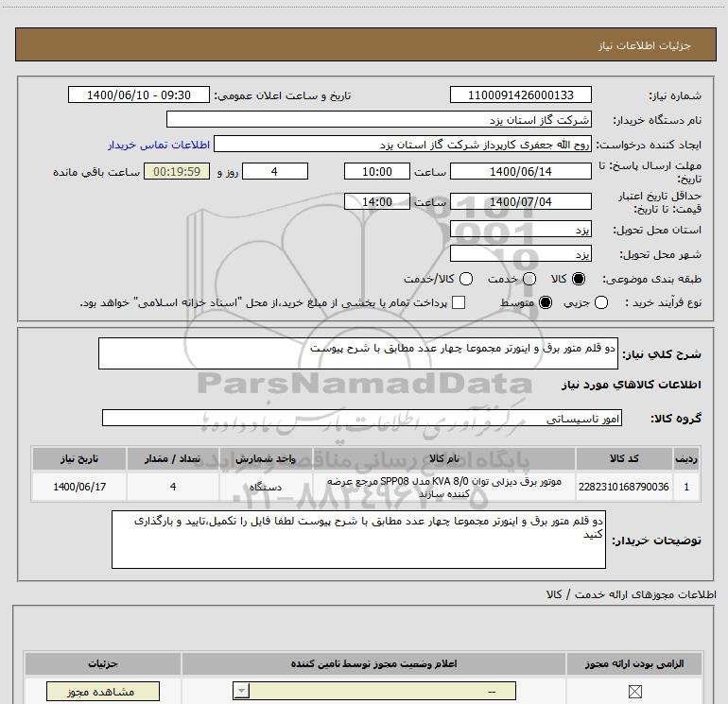Click the buyer notes text area

tap(358, 540)
